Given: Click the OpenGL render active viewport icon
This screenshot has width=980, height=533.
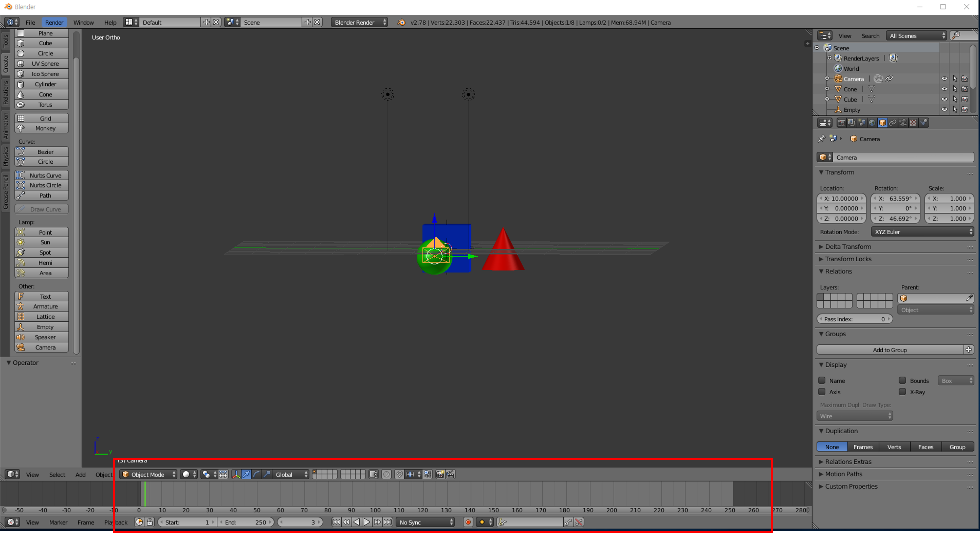Looking at the screenshot, I should click(440, 475).
